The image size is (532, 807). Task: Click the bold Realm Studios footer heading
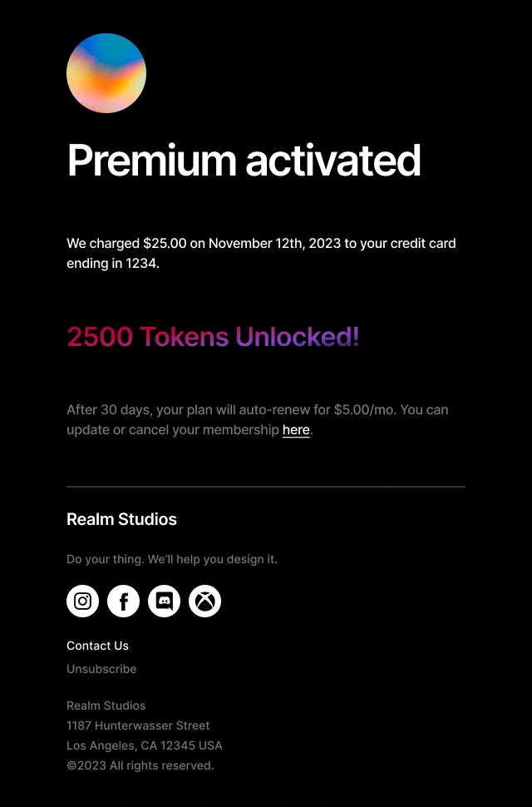tap(122, 519)
